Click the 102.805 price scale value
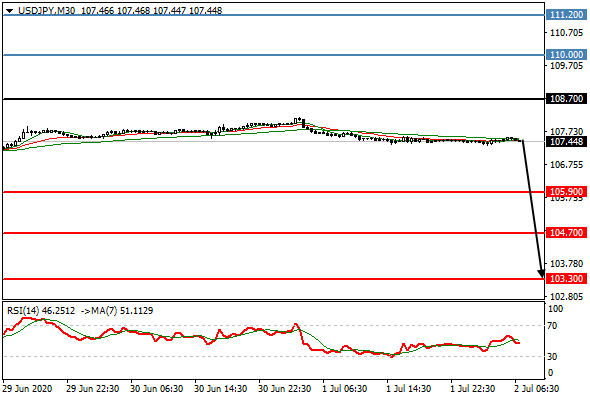The width and height of the screenshot is (590, 400). pyautogui.click(x=566, y=297)
